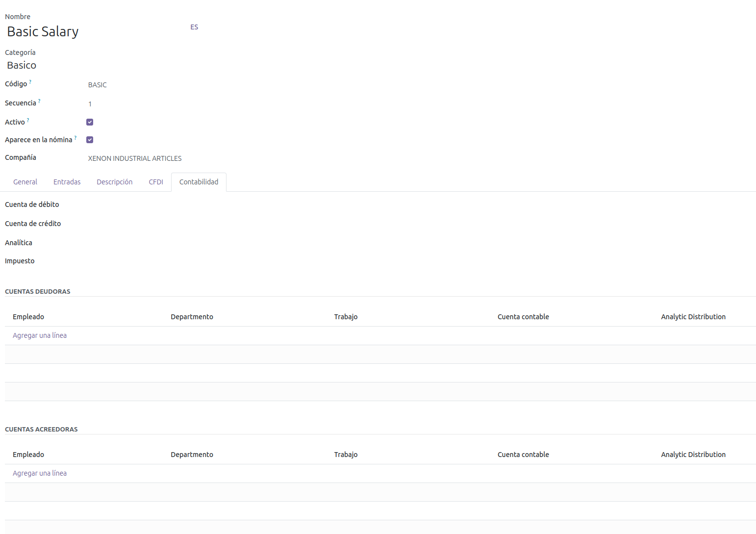Click help icon beside Aparece en la nómina
The image size is (756, 534).
(76, 138)
